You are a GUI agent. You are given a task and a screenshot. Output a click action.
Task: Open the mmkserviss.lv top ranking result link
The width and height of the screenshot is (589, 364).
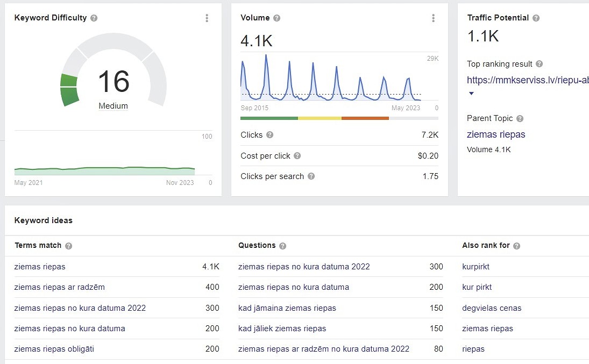point(527,80)
